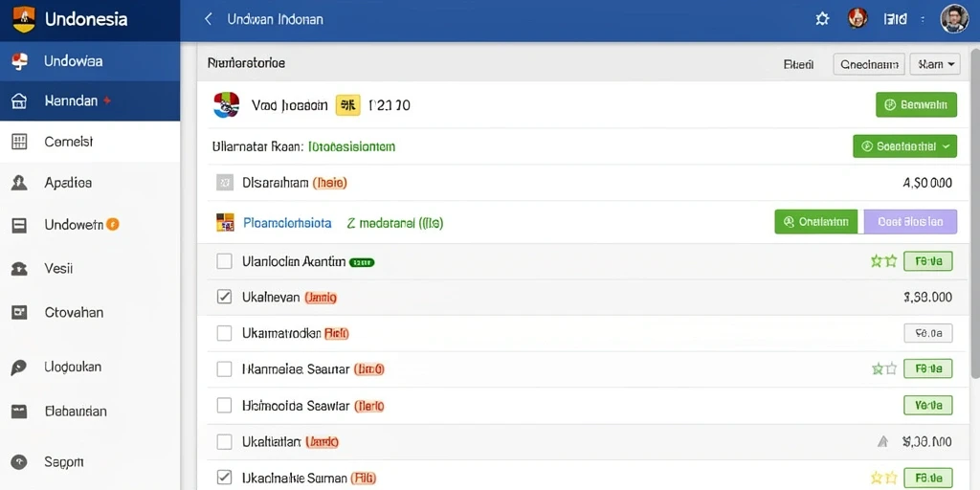Click the green Semwaltn button
The height and width of the screenshot is (490, 980).
(x=916, y=105)
